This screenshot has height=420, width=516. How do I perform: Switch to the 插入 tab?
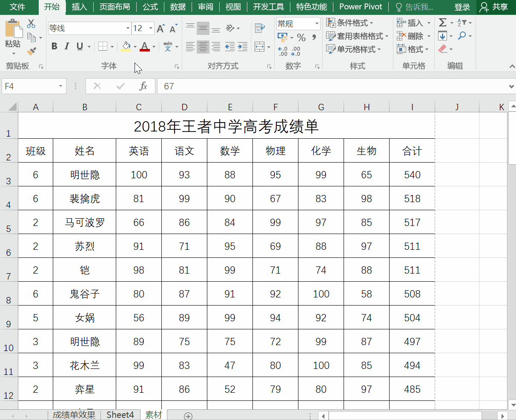point(79,7)
